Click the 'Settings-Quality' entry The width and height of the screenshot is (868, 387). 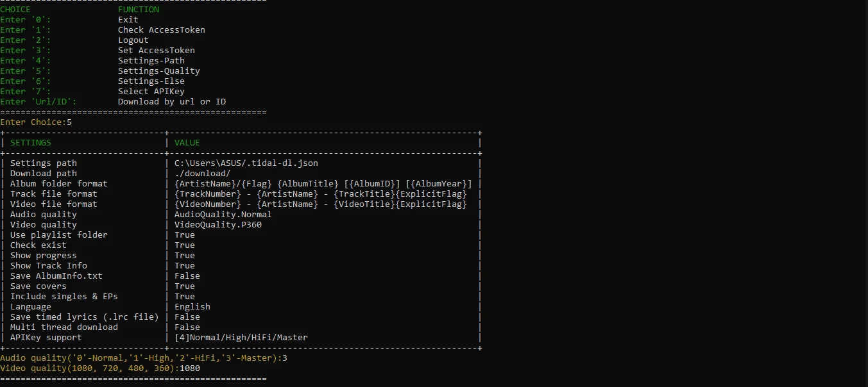(x=159, y=71)
